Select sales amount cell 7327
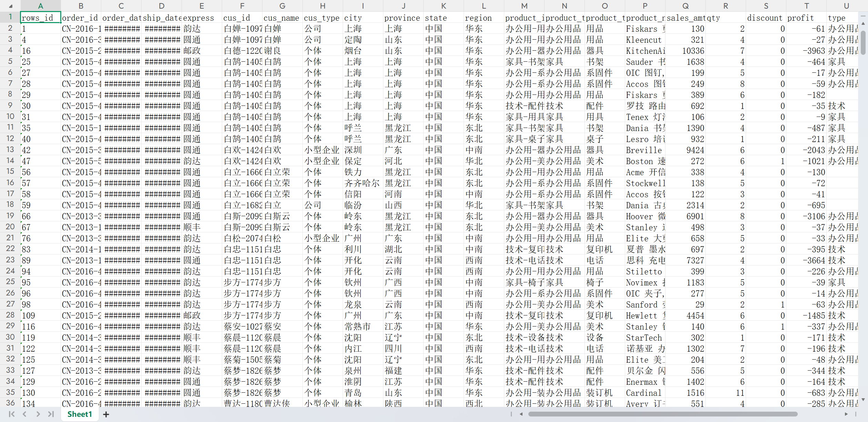 click(x=685, y=260)
